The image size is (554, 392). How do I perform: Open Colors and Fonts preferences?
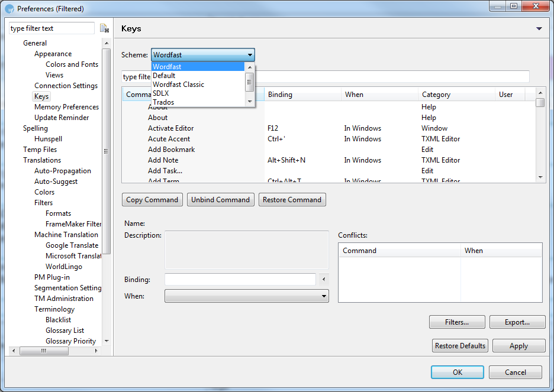click(x=72, y=64)
